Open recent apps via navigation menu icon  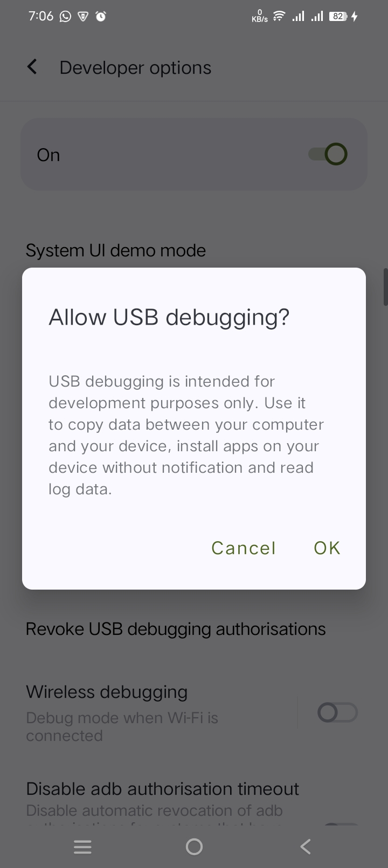tap(82, 847)
